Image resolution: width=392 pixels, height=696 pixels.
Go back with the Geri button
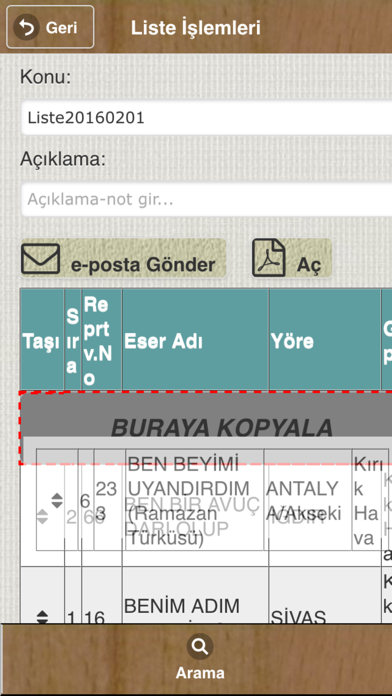coord(50,27)
